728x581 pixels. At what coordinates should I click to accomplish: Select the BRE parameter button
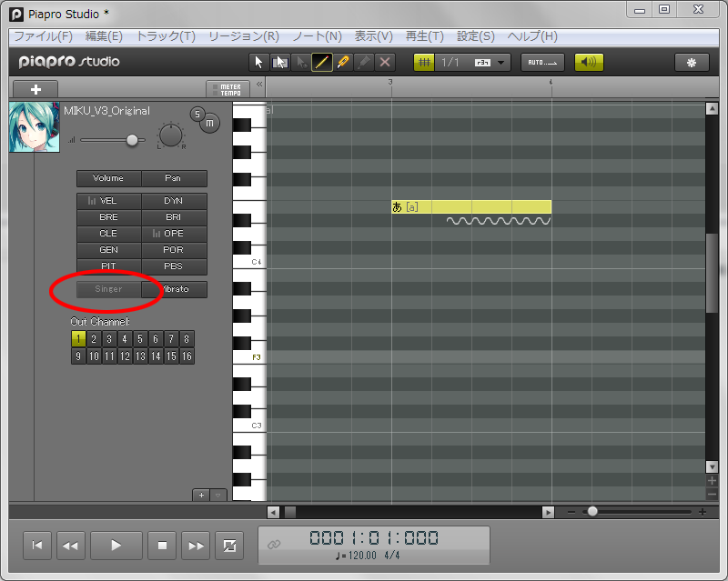click(x=109, y=217)
